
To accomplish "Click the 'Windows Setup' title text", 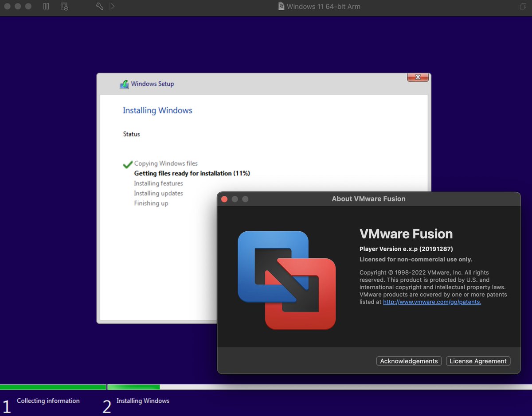I will (153, 84).
